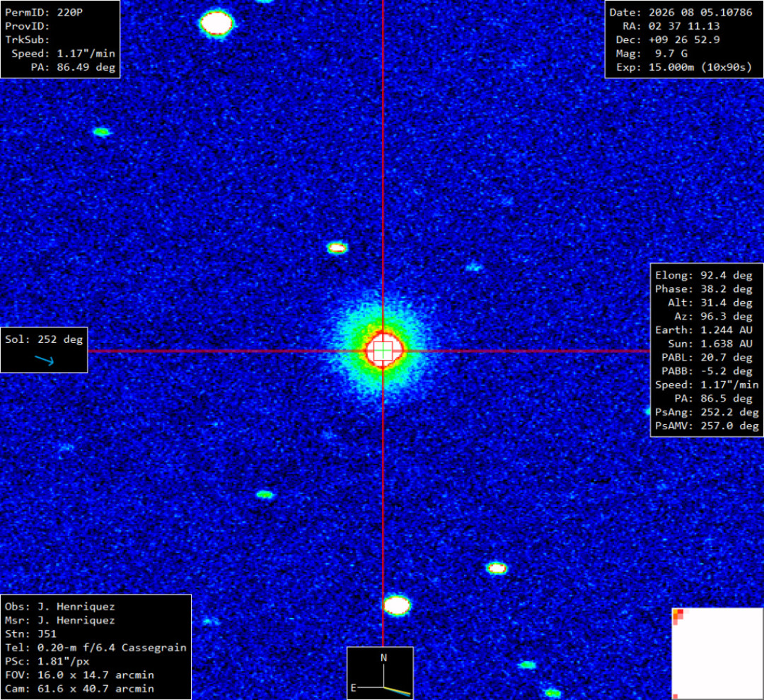Click the green centering box on the comet nucleus

pyautogui.click(x=383, y=351)
